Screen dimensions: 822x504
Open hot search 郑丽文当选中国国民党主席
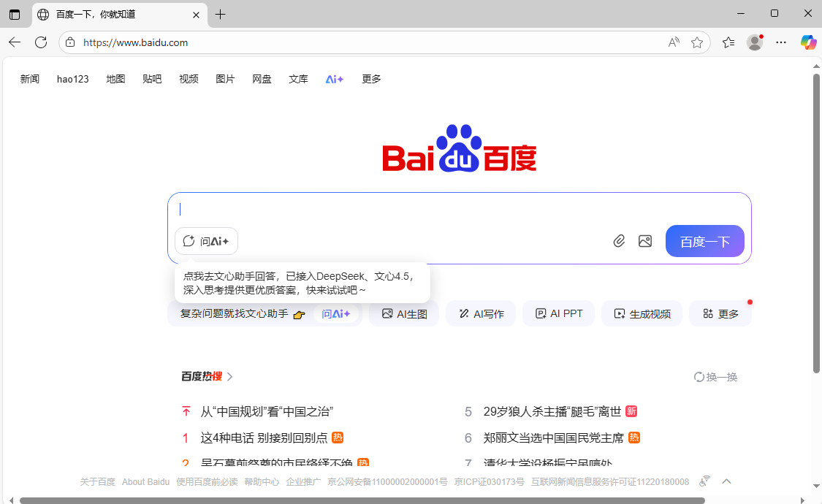[554, 438]
